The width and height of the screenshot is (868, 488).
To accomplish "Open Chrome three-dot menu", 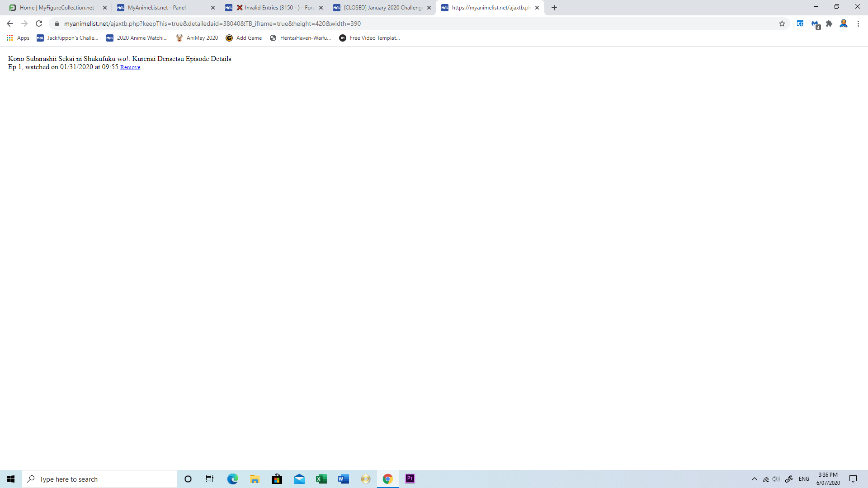I will click(858, 23).
